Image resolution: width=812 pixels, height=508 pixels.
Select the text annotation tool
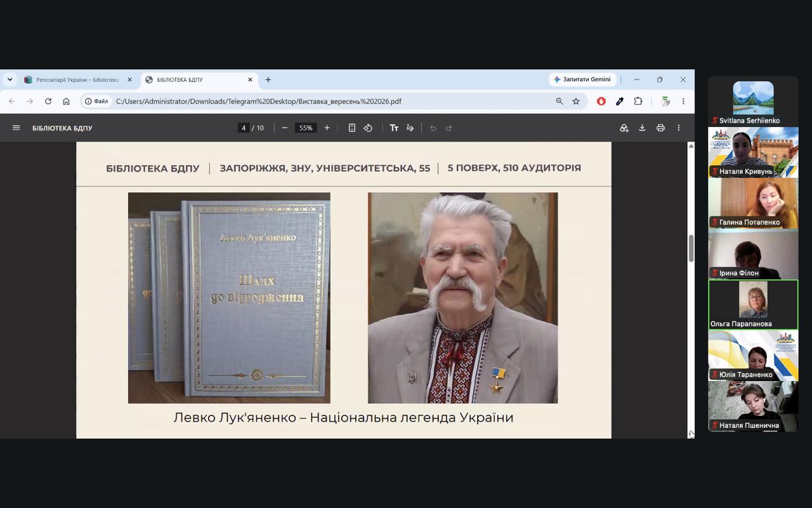[x=394, y=128]
